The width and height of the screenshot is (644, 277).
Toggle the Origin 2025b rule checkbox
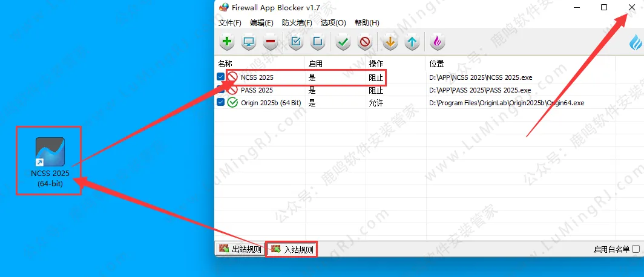coord(220,103)
